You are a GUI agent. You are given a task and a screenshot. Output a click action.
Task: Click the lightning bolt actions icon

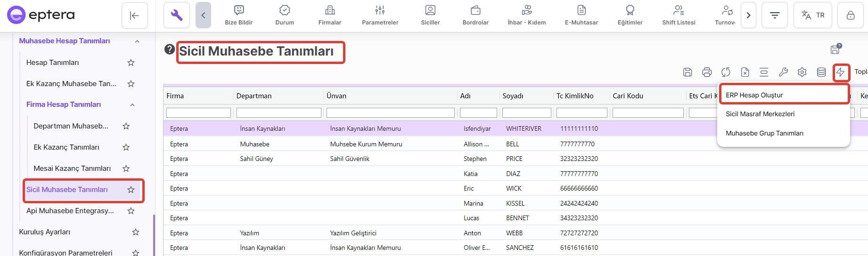pos(841,72)
